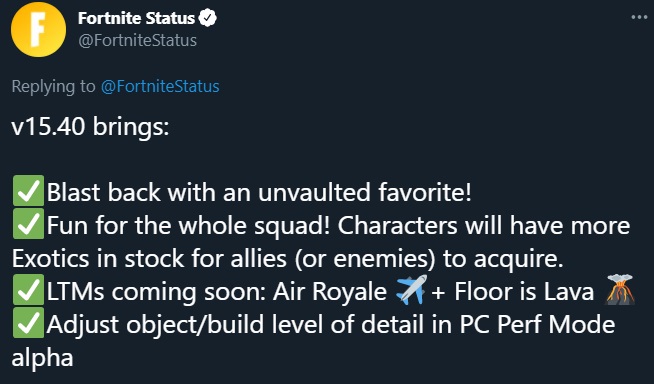The height and width of the screenshot is (384, 654).
Task: Follow the blue @FortniteStatus reply link
Action: click(x=160, y=86)
